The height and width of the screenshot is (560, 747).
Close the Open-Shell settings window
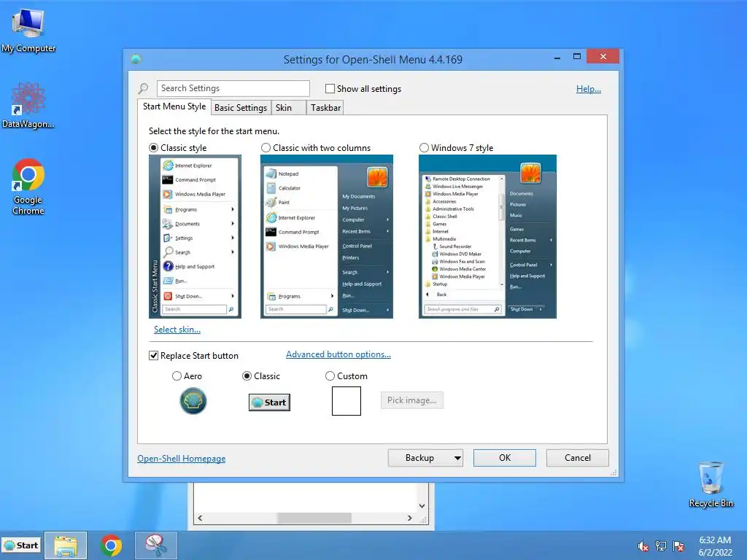click(x=603, y=57)
